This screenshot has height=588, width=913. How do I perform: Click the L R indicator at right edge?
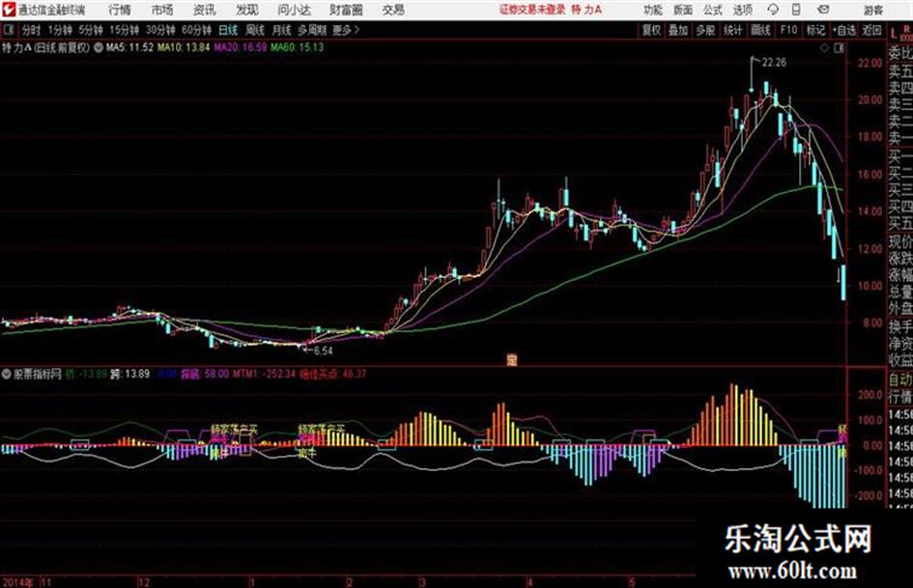coord(900,33)
